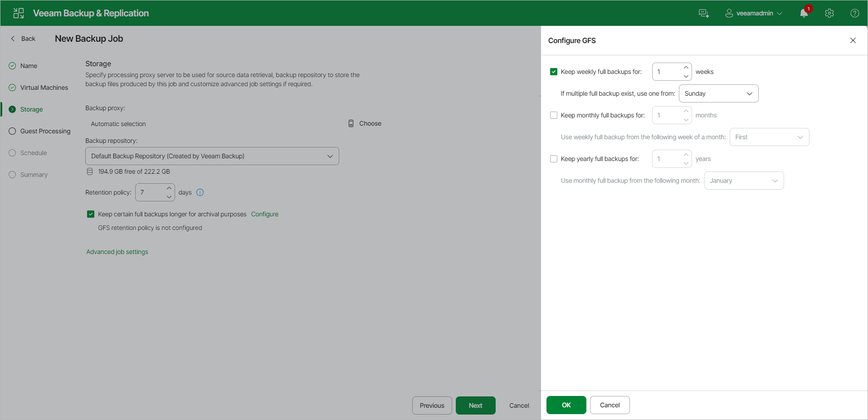Screen dimensions: 868x420
Task: Open the chat feedback icon in header
Action: click(703, 13)
